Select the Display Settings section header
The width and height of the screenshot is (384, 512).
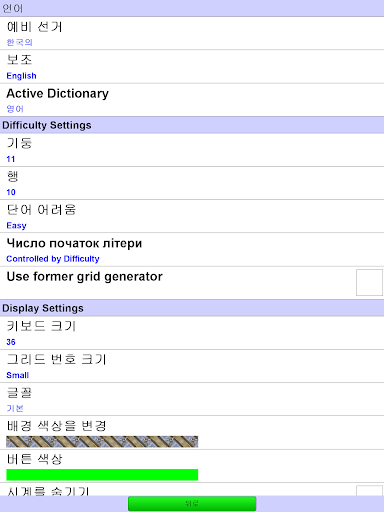tap(192, 308)
